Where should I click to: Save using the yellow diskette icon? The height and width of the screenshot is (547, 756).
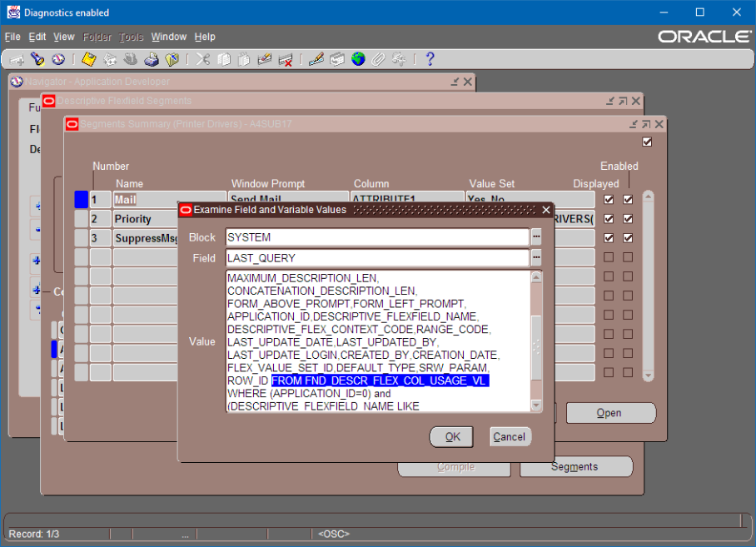click(x=88, y=59)
